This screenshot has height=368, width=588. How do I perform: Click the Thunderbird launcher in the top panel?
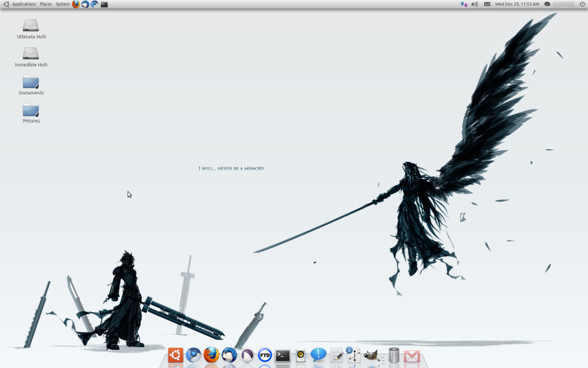tap(85, 4)
